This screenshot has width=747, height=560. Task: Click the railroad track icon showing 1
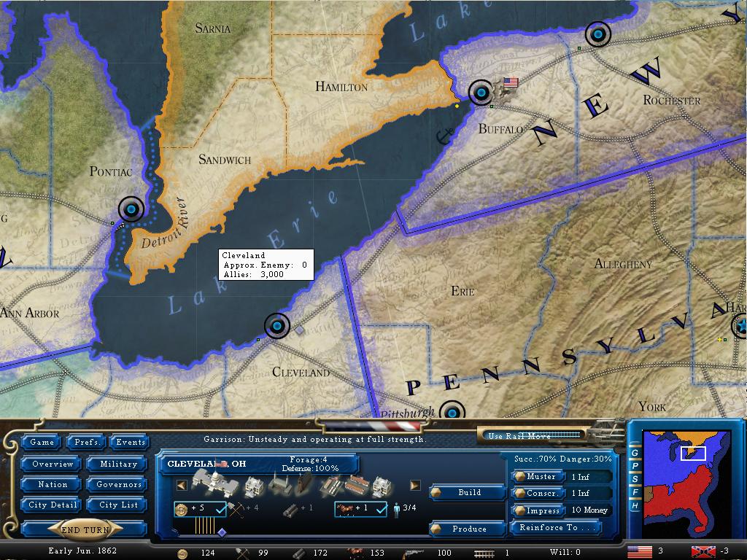click(484, 553)
